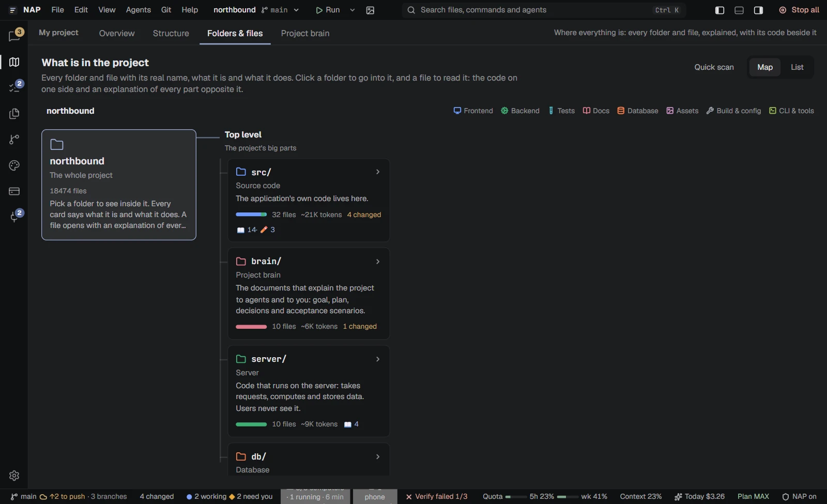Expand the src/ folder chevron
The width and height of the screenshot is (827, 504).
click(378, 172)
